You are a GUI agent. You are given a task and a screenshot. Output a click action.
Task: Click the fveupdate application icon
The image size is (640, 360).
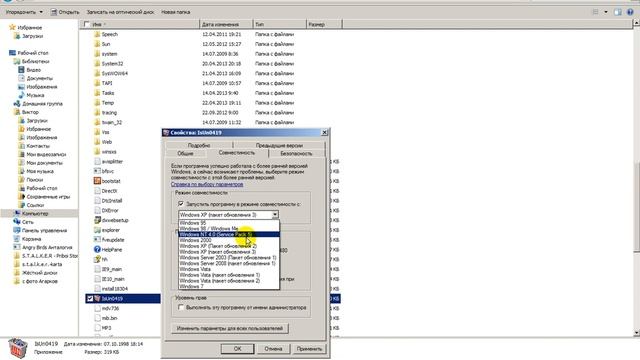click(97, 240)
